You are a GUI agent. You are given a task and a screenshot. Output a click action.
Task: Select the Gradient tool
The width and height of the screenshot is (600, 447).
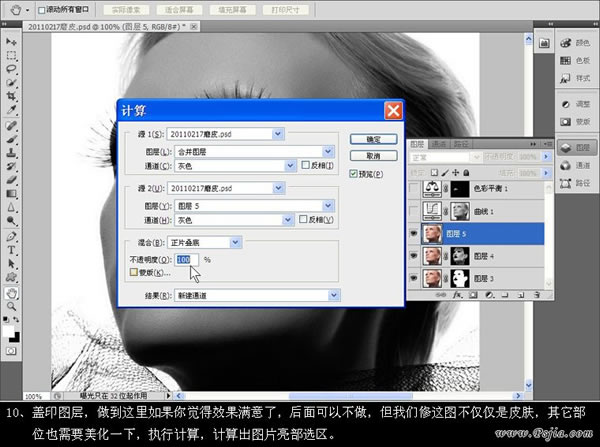click(11, 194)
